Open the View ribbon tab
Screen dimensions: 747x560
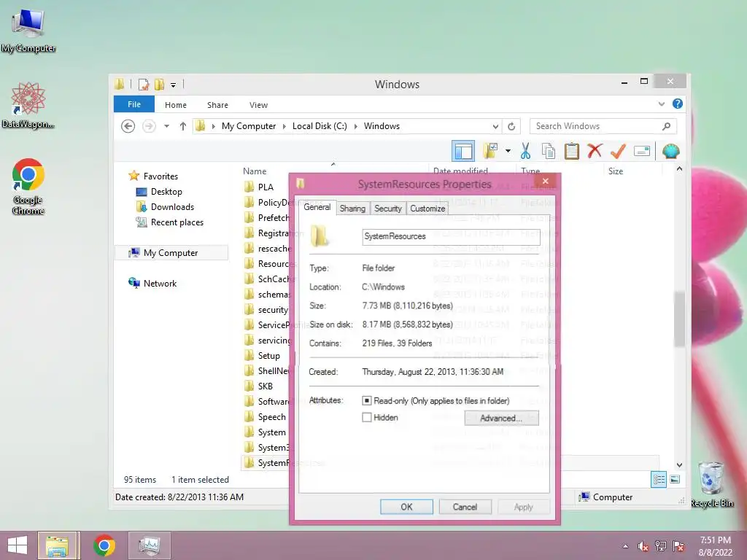(259, 105)
